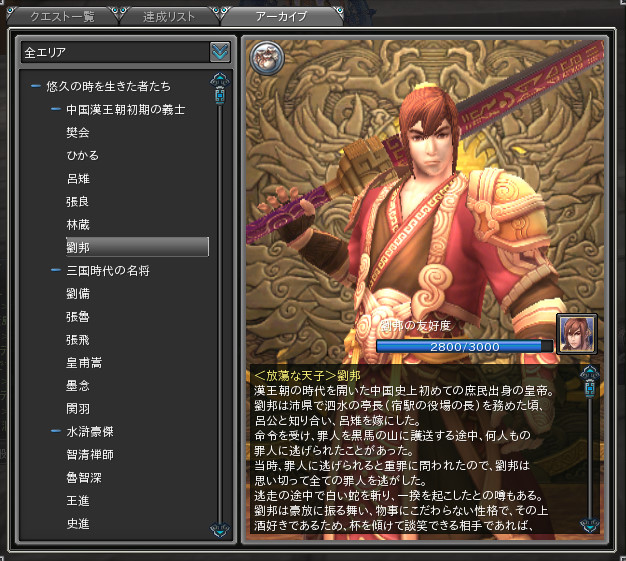626x561 pixels.
Task: Select 呂雉 in the archive list
Action: click(x=78, y=178)
